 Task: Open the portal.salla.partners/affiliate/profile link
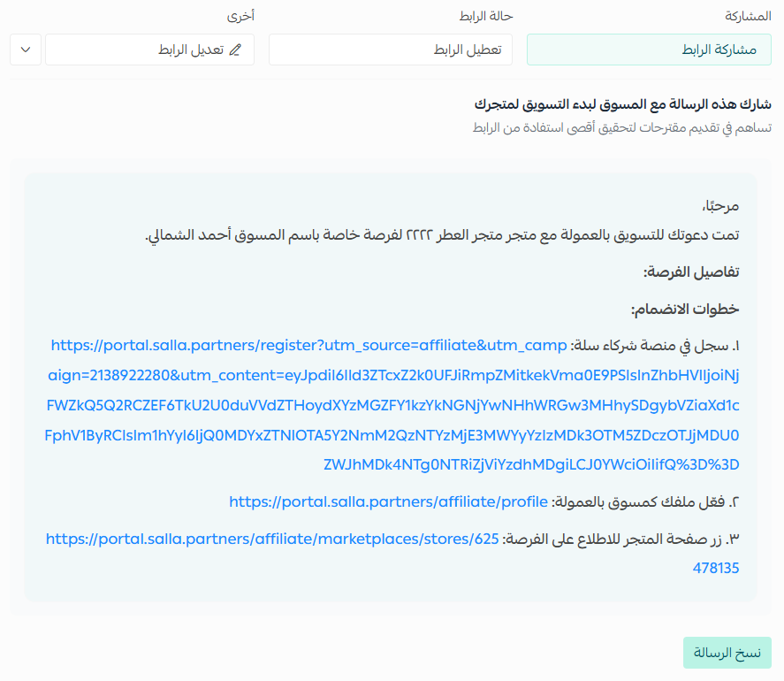click(x=389, y=501)
